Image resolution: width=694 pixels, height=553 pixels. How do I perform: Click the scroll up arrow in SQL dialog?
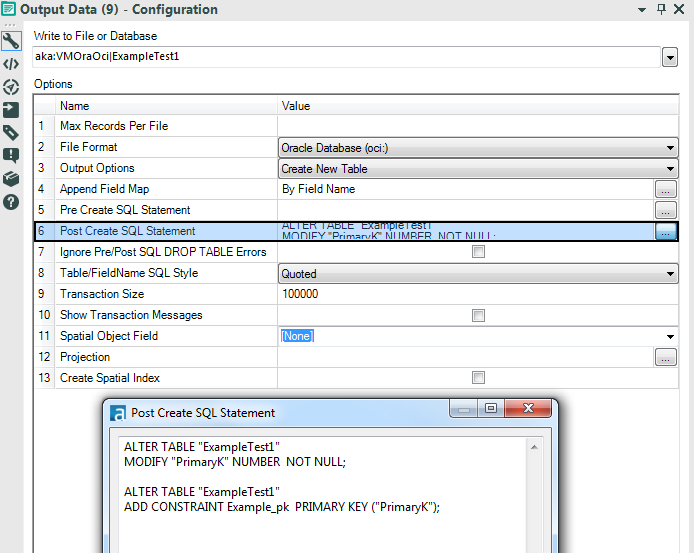[534, 447]
